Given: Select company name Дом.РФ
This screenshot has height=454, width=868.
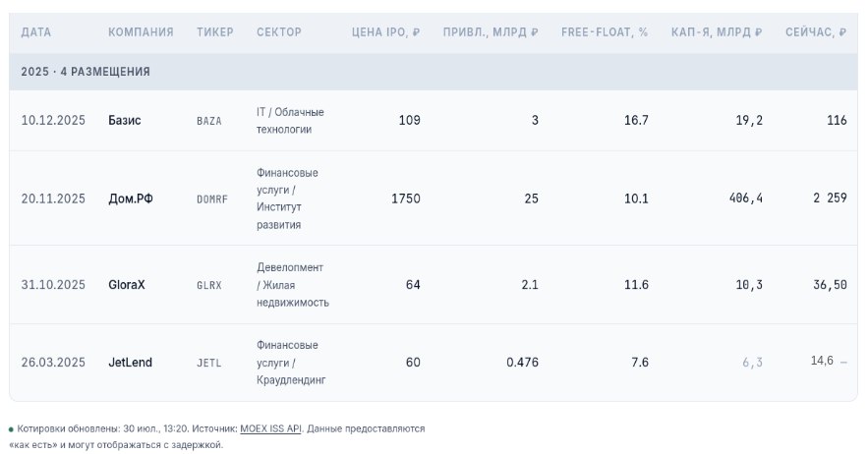Looking at the screenshot, I should pyautogui.click(x=131, y=199).
